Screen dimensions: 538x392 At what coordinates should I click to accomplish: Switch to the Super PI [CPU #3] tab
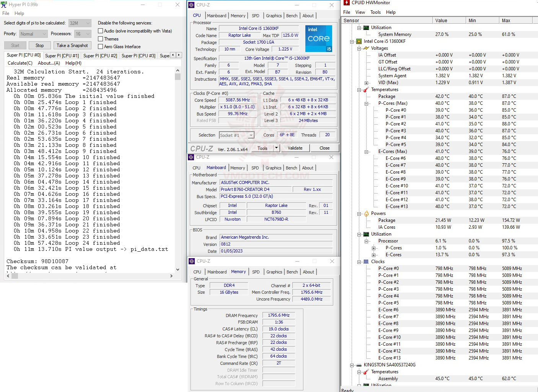point(139,56)
